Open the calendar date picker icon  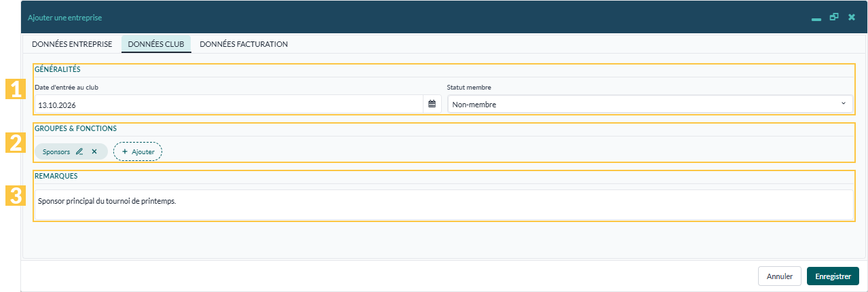click(432, 104)
